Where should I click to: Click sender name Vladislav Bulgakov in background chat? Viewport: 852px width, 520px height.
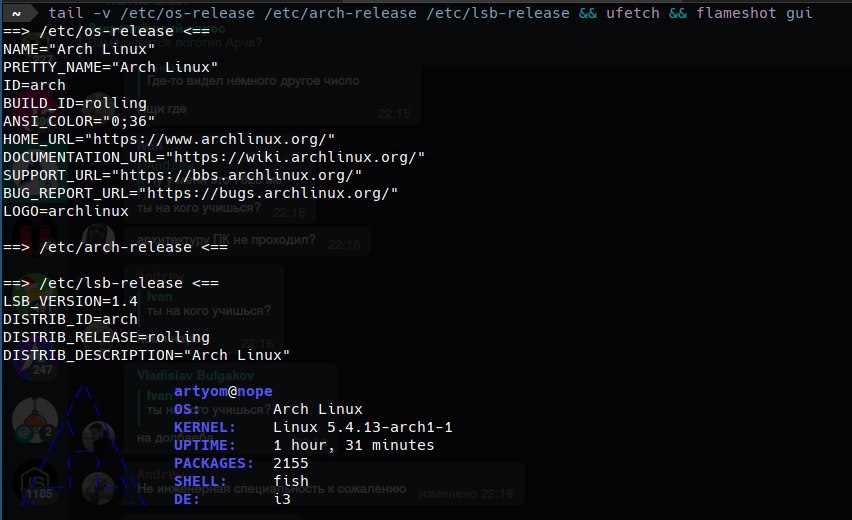[x=196, y=375]
